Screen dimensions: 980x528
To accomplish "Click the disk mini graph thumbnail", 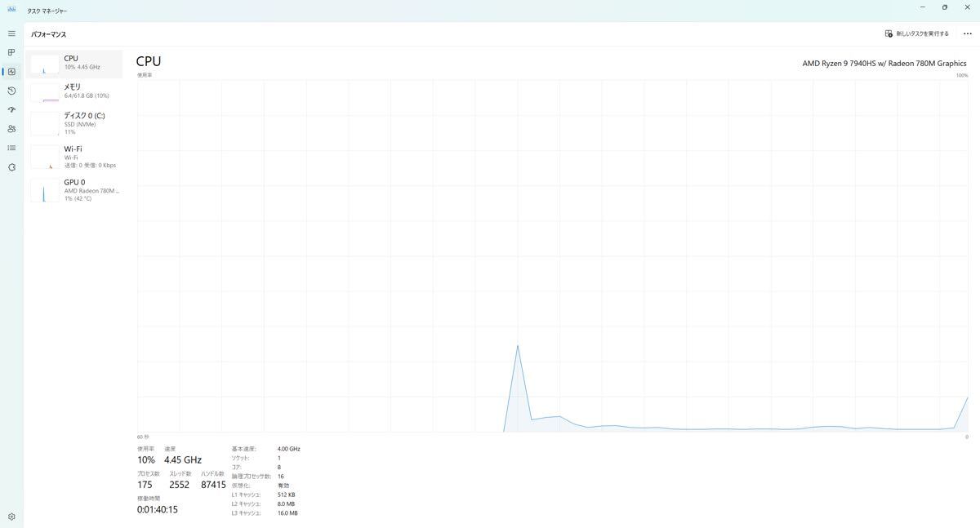I will [x=45, y=125].
